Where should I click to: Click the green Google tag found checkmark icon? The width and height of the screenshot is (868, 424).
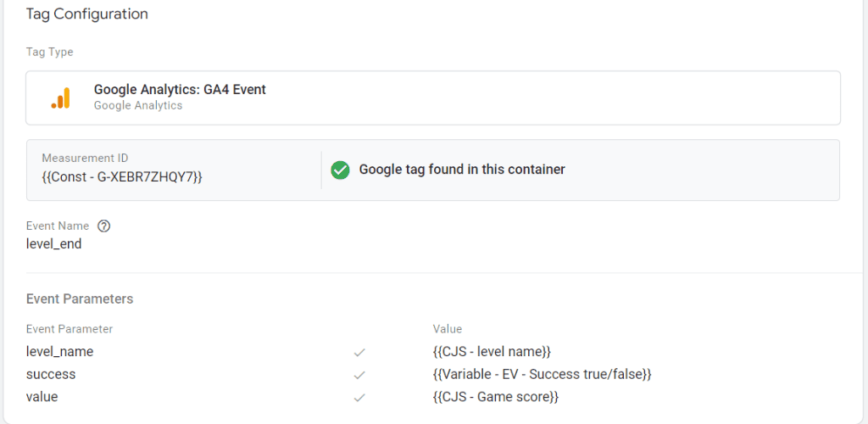tap(340, 170)
